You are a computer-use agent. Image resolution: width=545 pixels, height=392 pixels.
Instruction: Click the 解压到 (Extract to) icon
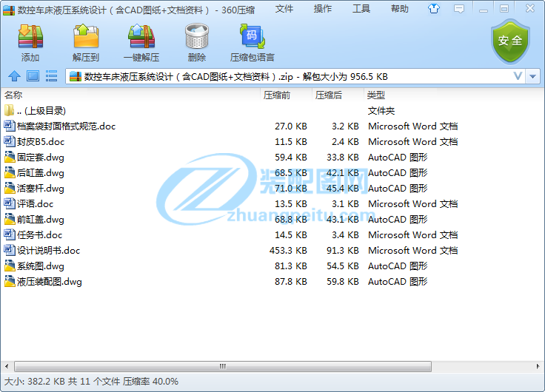coord(86,36)
